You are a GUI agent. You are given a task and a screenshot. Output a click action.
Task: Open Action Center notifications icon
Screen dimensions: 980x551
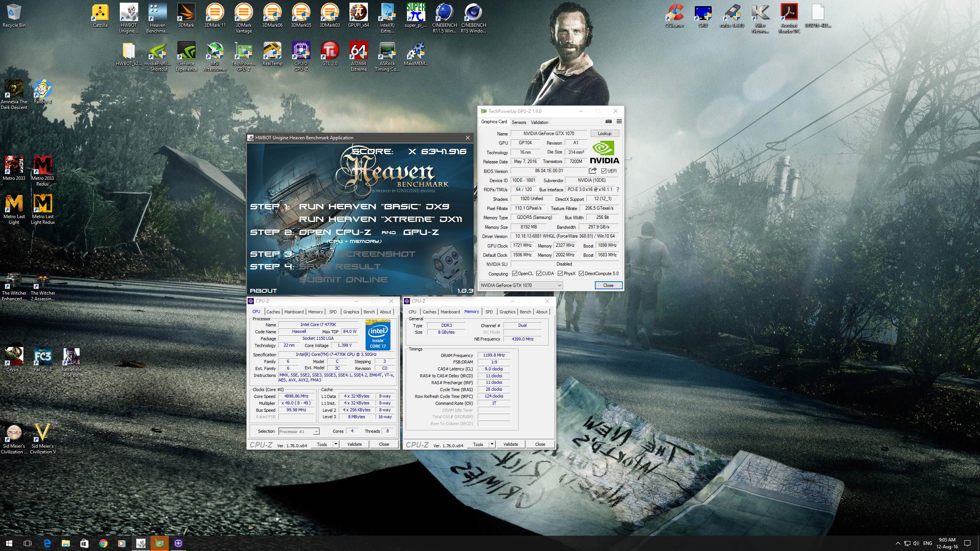[x=967, y=543]
